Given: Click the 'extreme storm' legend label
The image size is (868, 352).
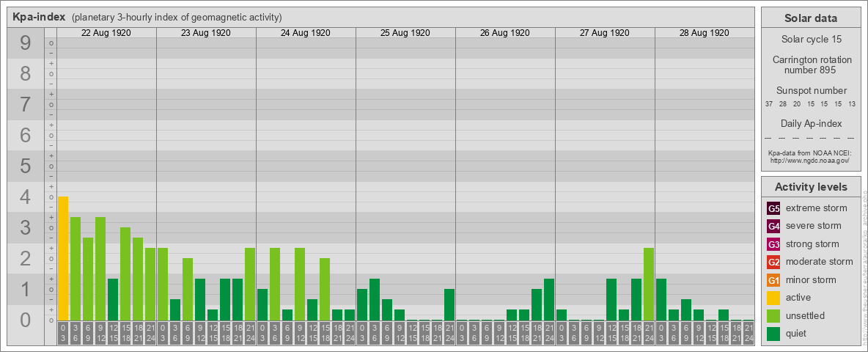Looking at the screenshot, I should [817, 209].
